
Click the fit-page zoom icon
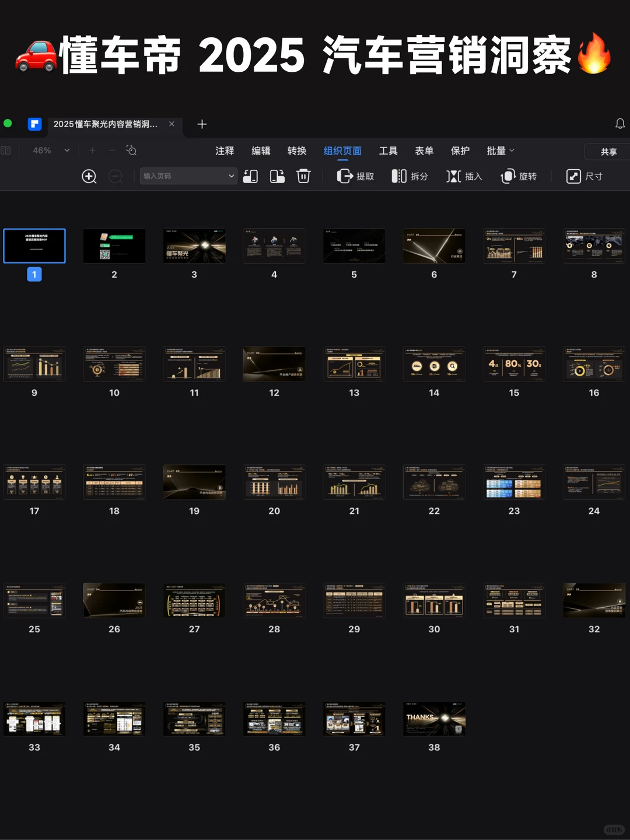132,150
